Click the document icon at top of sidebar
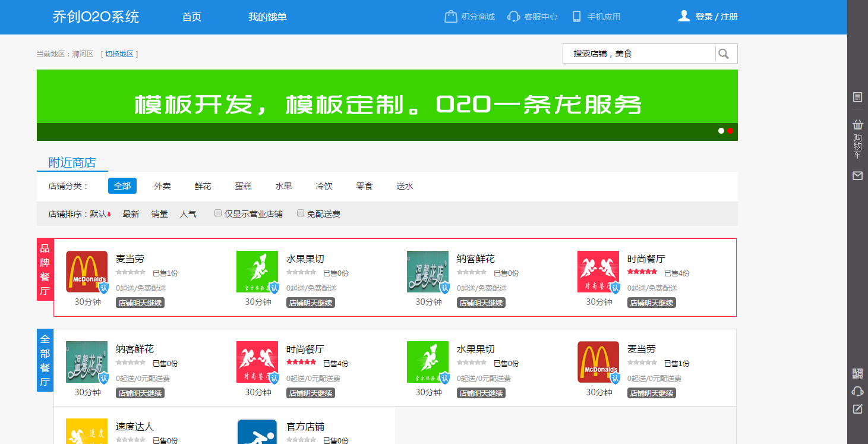 pos(857,97)
